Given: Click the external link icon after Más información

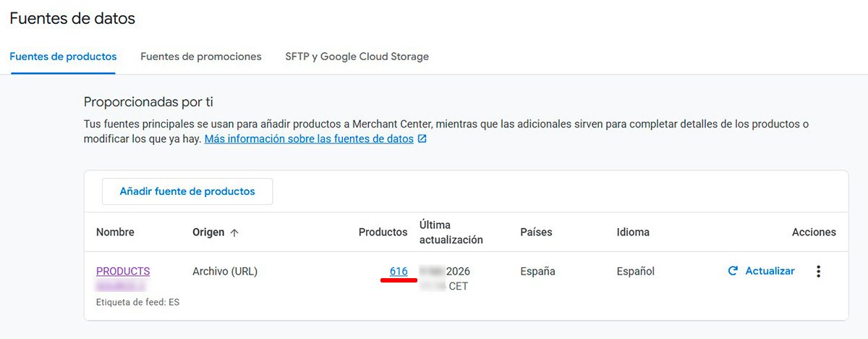Looking at the screenshot, I should click(x=422, y=139).
